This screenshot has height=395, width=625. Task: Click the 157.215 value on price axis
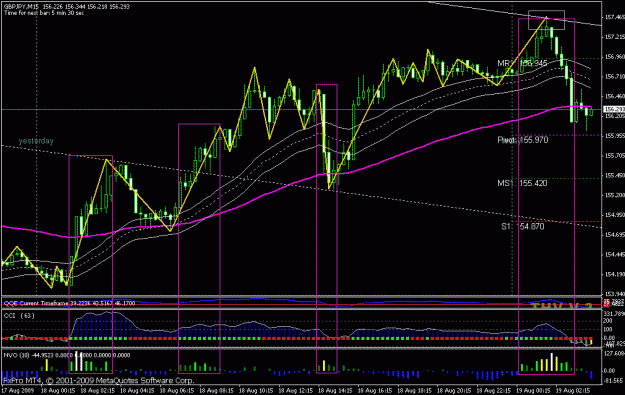615,37
